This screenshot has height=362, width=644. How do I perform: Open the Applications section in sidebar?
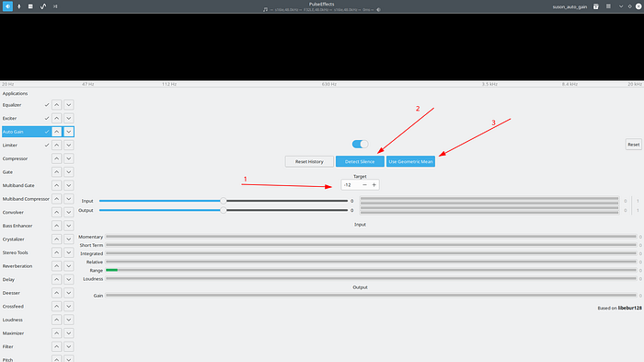16,93
